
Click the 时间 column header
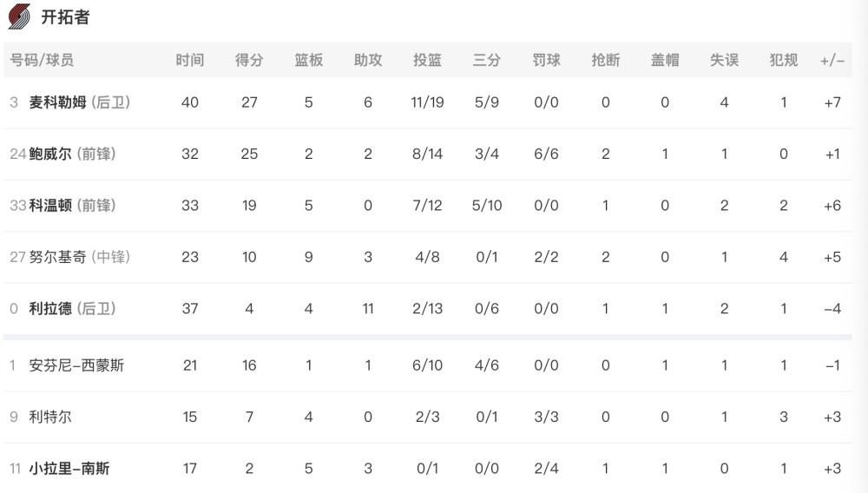tap(190, 60)
